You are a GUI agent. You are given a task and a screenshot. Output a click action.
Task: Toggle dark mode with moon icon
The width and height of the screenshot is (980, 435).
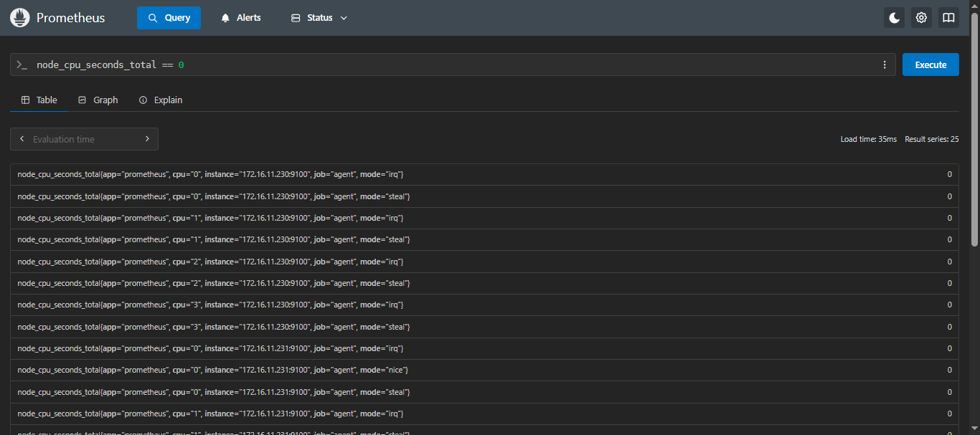pos(894,18)
